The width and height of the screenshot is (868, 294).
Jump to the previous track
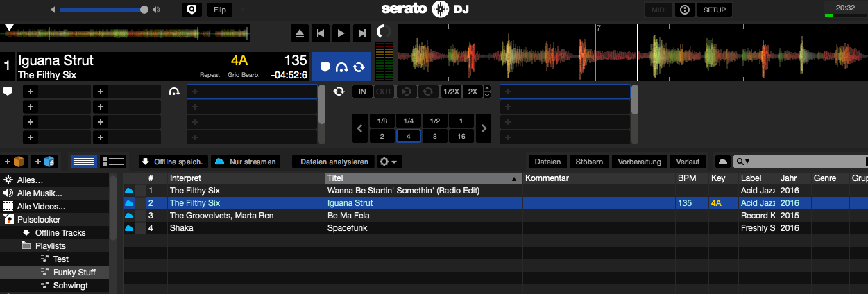[x=320, y=33]
